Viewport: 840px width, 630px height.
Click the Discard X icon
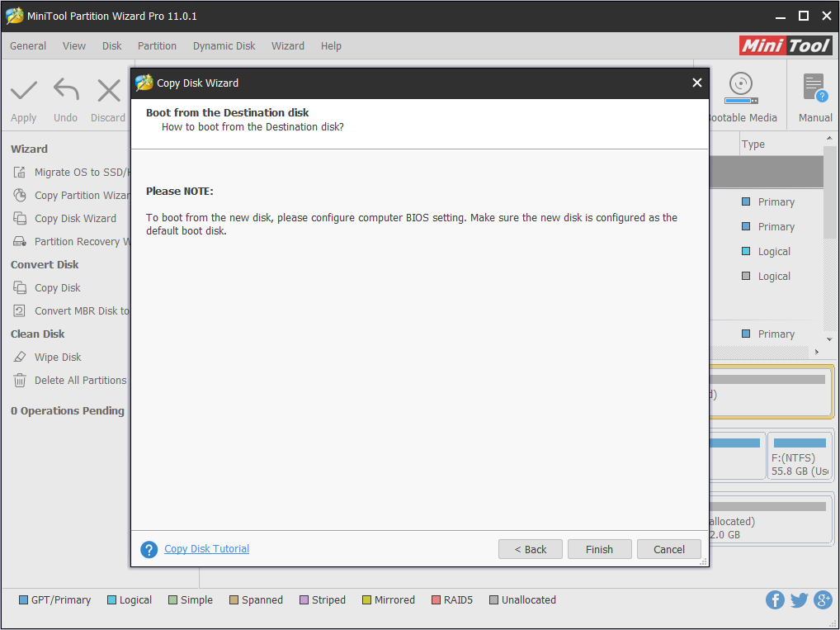pyautogui.click(x=109, y=90)
